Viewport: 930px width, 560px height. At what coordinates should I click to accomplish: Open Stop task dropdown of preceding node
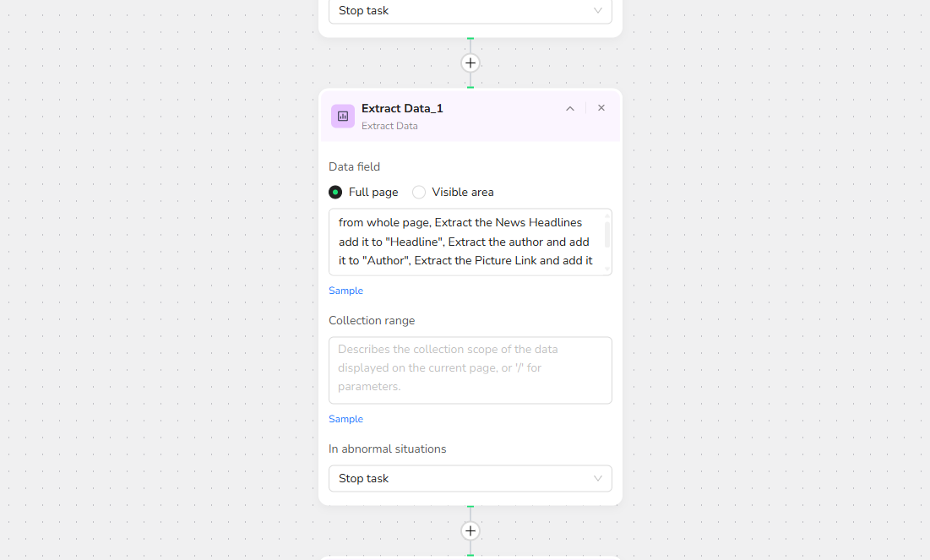470,11
